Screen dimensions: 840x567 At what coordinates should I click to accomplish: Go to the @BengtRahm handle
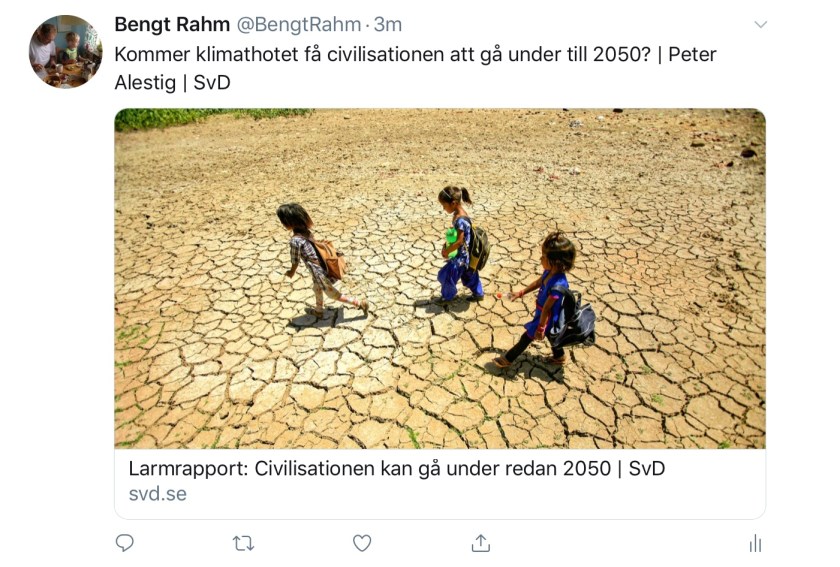pyautogui.click(x=298, y=24)
